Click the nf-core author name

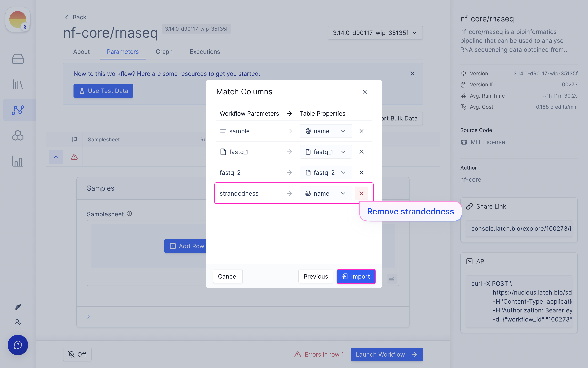pos(471,179)
